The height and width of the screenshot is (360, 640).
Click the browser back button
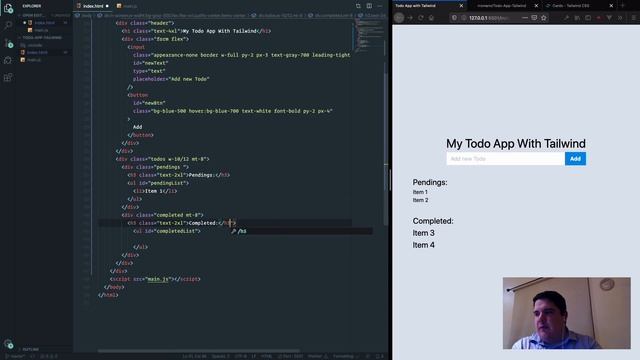399,18
